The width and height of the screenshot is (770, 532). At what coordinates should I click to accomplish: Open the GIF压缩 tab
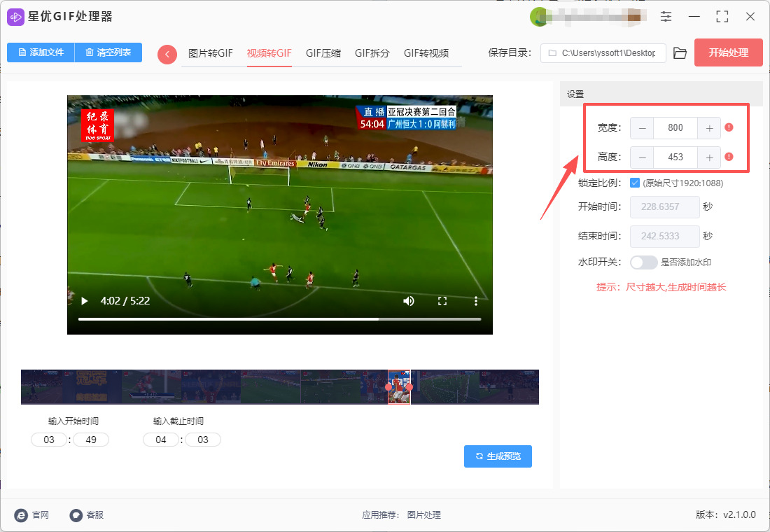[323, 53]
